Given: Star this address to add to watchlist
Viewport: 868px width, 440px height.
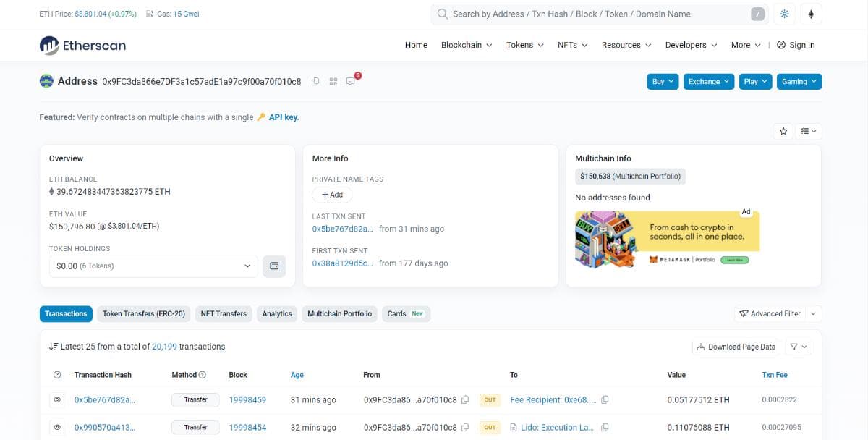Looking at the screenshot, I should point(783,131).
